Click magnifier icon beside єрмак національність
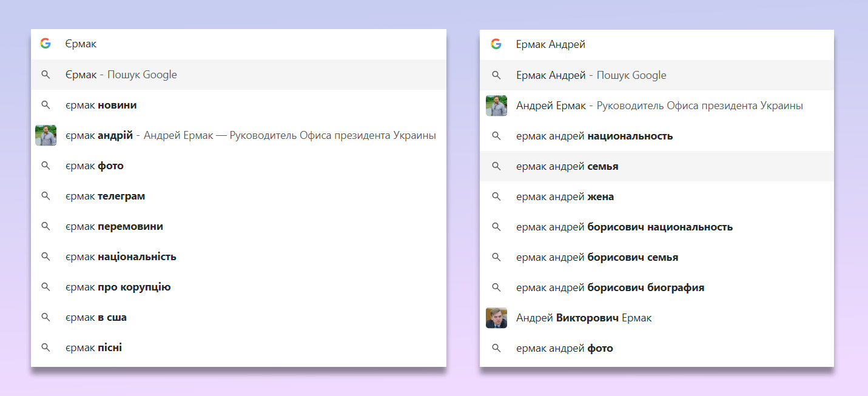 pos(45,257)
